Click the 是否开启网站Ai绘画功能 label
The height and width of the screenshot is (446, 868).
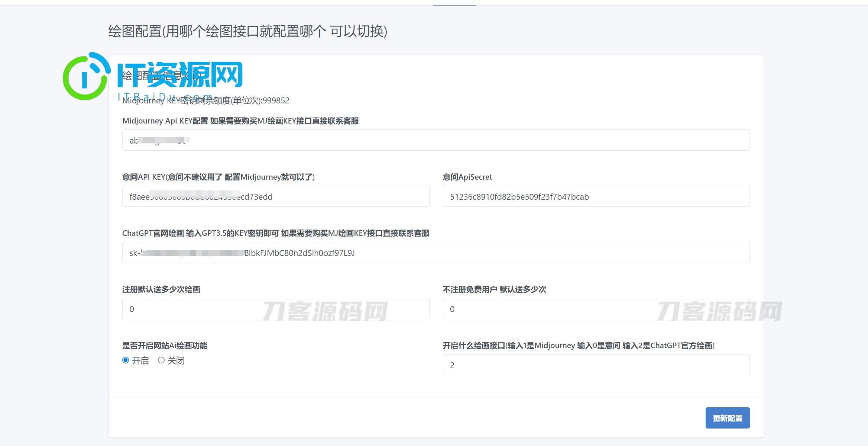click(x=165, y=346)
